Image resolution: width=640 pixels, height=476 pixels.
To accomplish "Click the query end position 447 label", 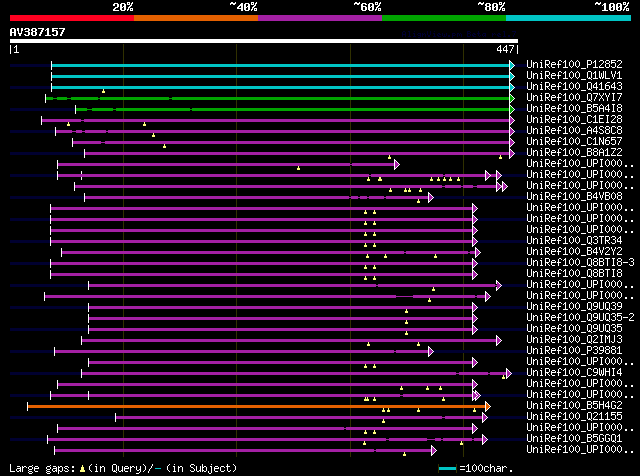I will [505, 49].
